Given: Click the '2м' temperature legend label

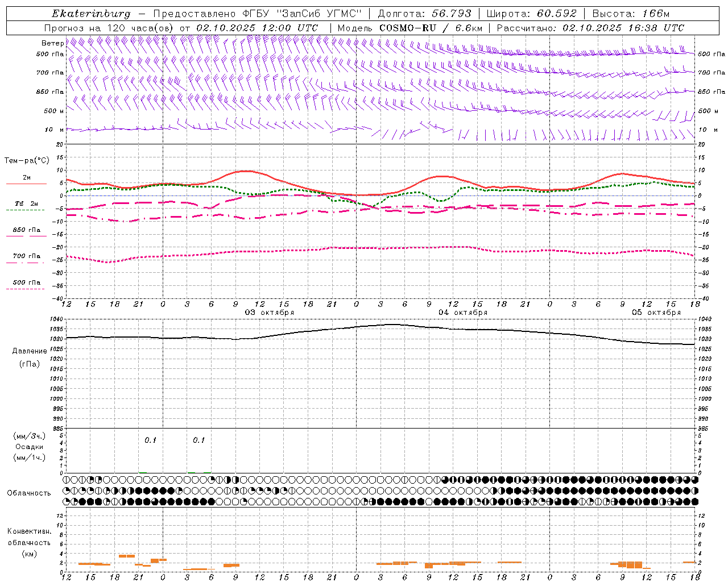Looking at the screenshot, I should point(27,177).
